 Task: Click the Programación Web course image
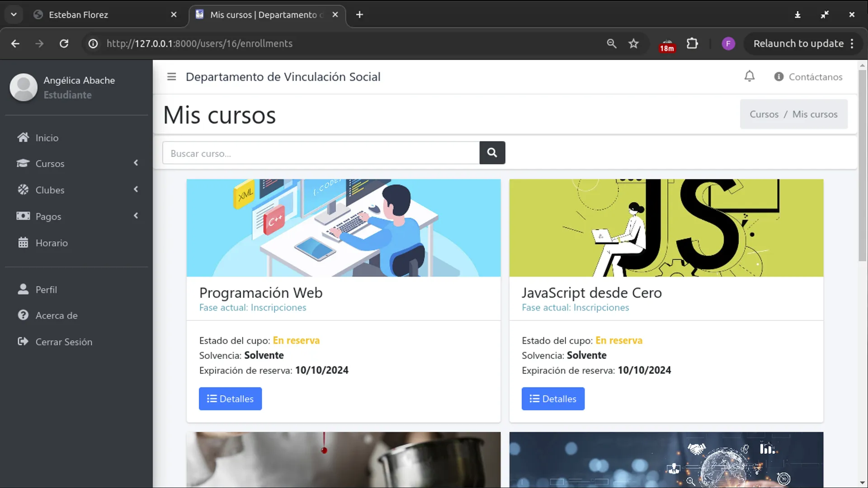344,228
